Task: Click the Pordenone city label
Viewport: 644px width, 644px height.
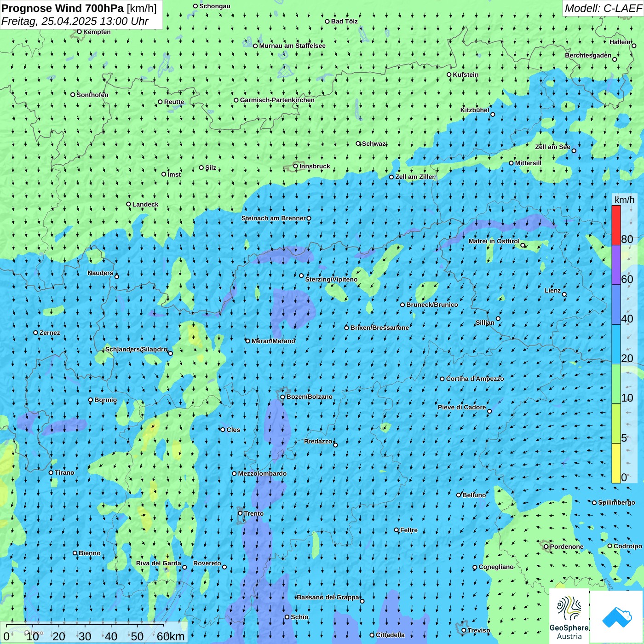Action: pyautogui.click(x=567, y=546)
